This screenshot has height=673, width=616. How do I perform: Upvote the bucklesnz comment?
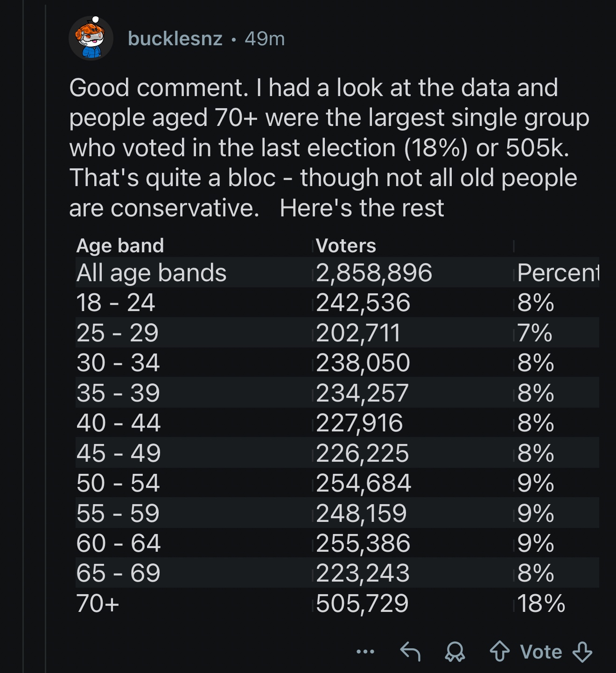[499, 652]
